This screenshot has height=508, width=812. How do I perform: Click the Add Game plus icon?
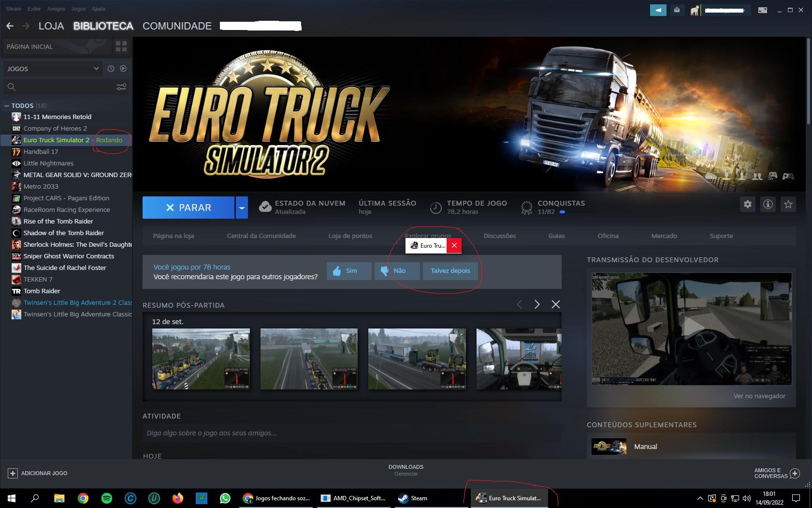click(x=13, y=473)
